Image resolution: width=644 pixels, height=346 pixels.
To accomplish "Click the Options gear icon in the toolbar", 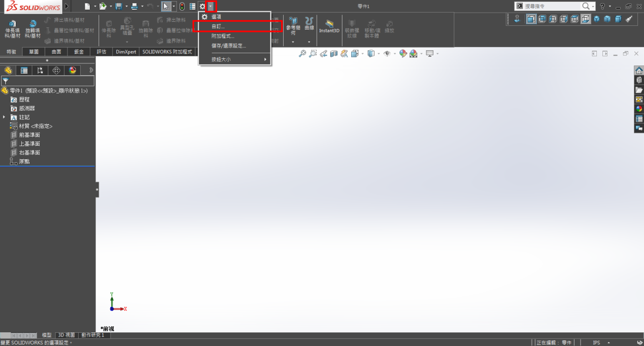I will (x=202, y=6).
